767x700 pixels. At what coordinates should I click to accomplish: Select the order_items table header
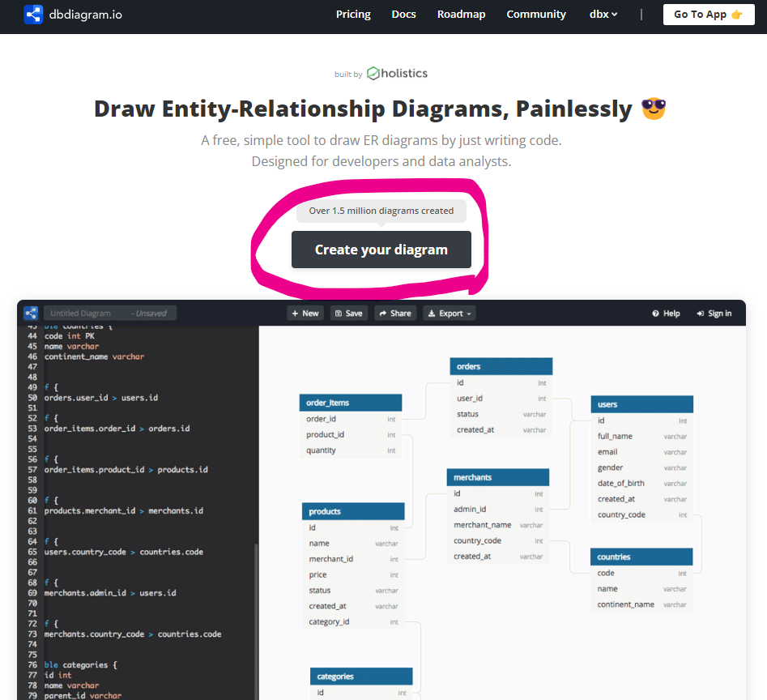coord(350,403)
